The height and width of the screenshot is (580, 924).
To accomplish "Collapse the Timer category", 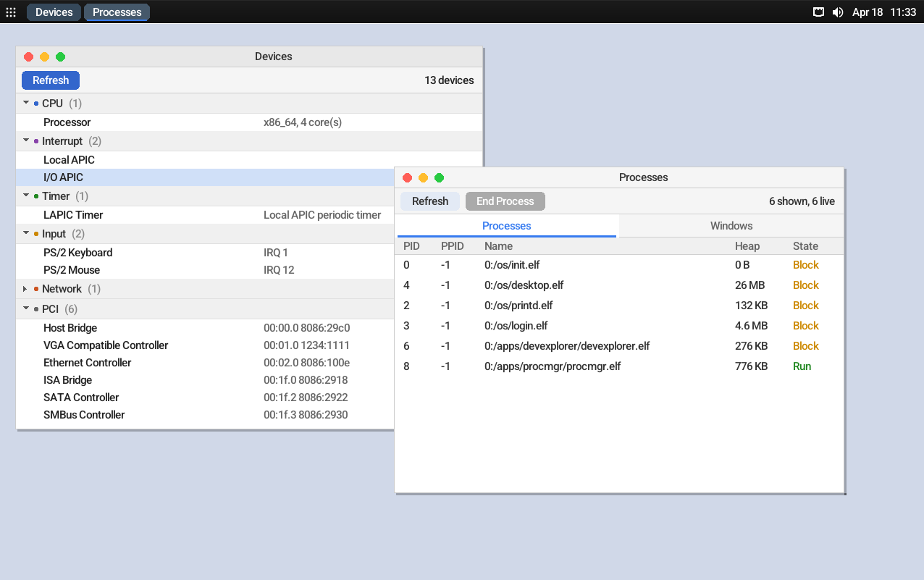I will [26, 196].
